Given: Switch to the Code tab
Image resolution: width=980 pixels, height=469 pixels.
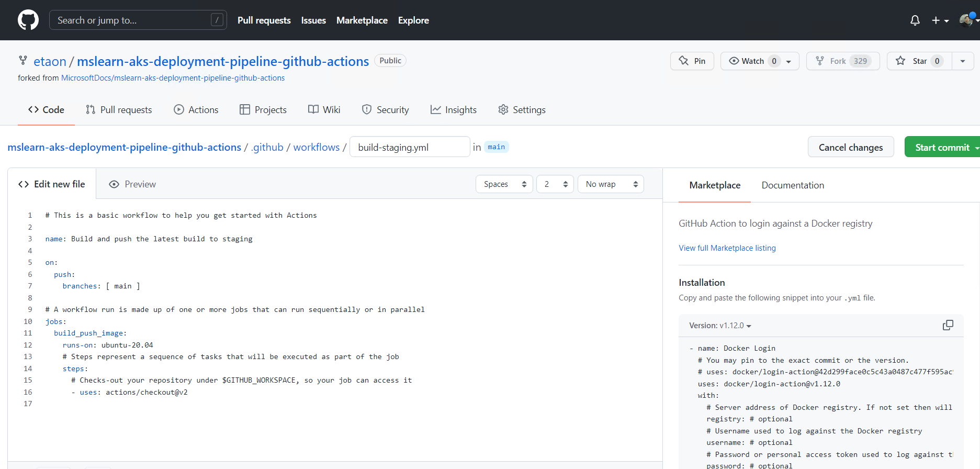Looking at the screenshot, I should (46, 109).
